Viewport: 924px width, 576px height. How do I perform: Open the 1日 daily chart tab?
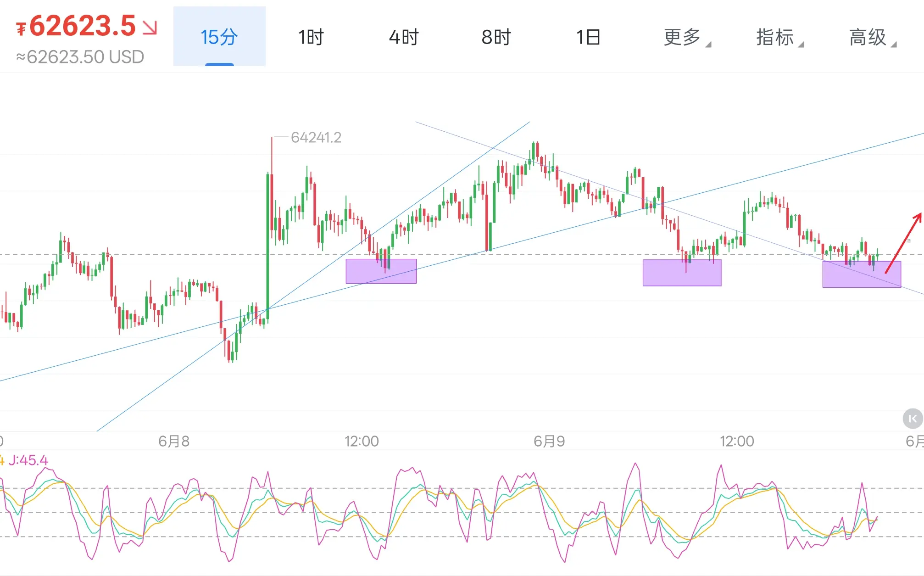588,37
